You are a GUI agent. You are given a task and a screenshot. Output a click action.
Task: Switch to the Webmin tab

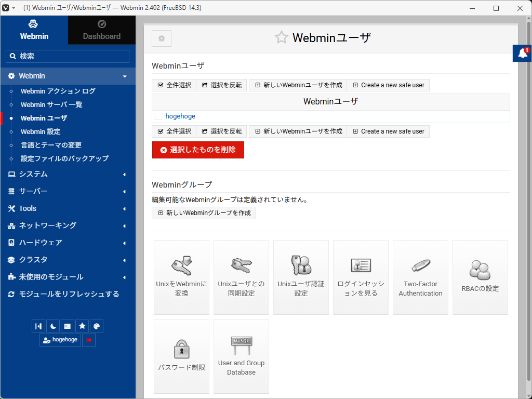pyautogui.click(x=34, y=30)
